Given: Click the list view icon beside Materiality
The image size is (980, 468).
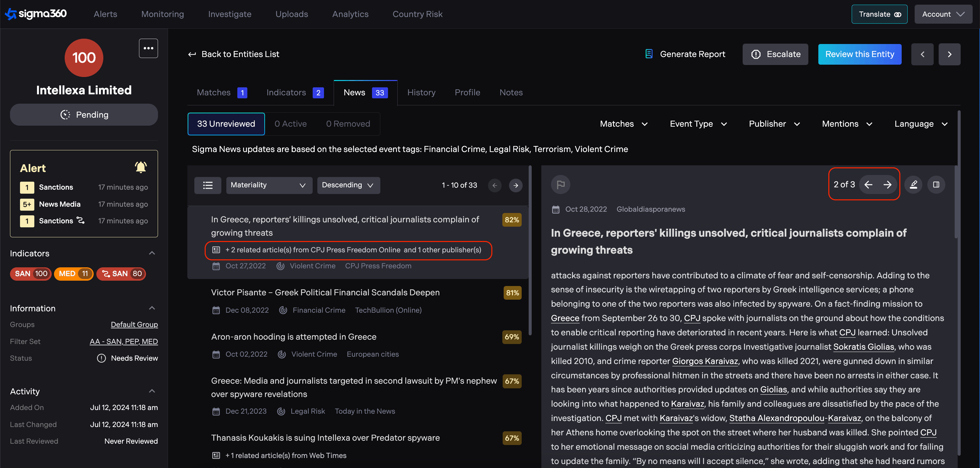Looking at the screenshot, I should click(208, 185).
